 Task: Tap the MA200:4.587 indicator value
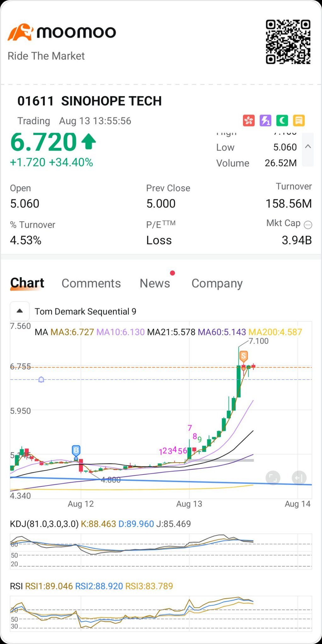pos(275,332)
